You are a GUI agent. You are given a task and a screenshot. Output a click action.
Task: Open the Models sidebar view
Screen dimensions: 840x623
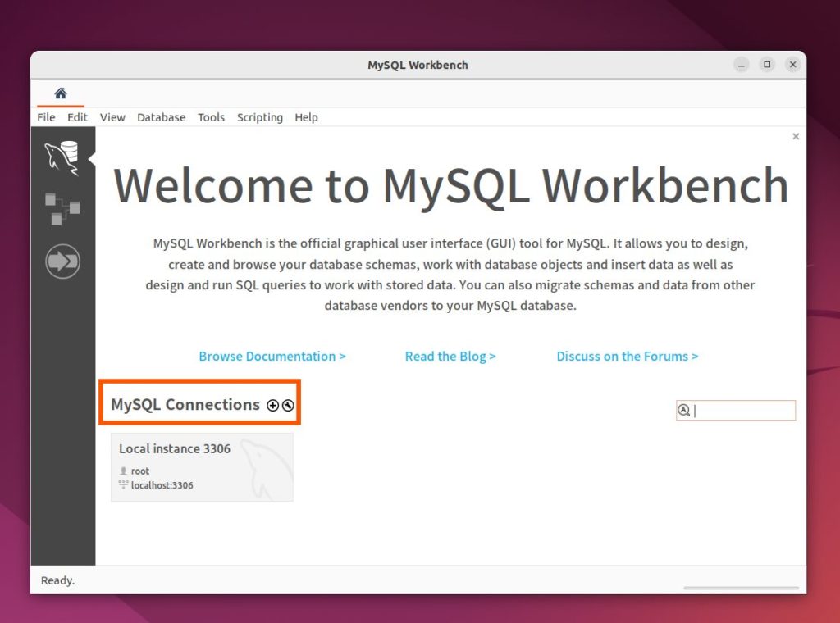pyautogui.click(x=62, y=209)
